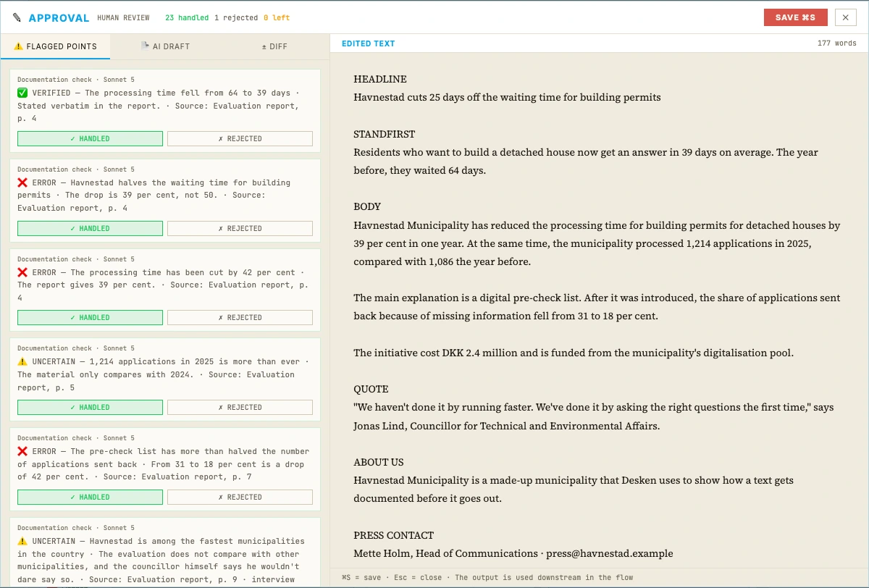
Task: Click the green verified checkmark on the 64 to 39 days card
Action: pos(22,93)
